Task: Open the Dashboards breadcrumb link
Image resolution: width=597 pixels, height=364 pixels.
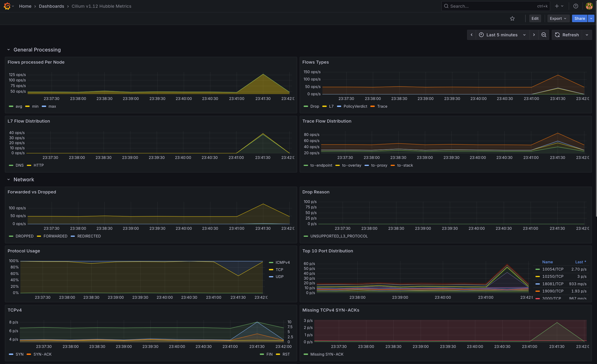Action: pos(51,6)
